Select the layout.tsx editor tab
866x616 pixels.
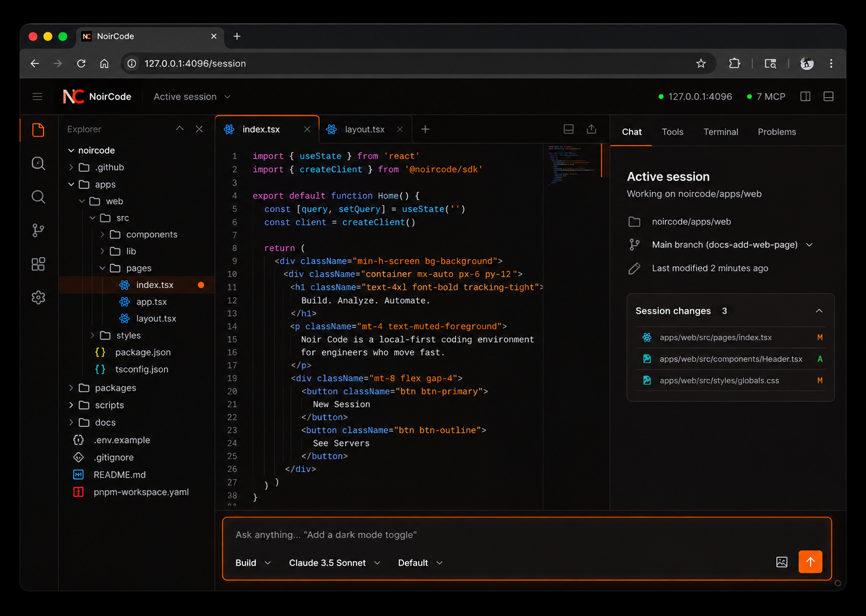(365, 129)
